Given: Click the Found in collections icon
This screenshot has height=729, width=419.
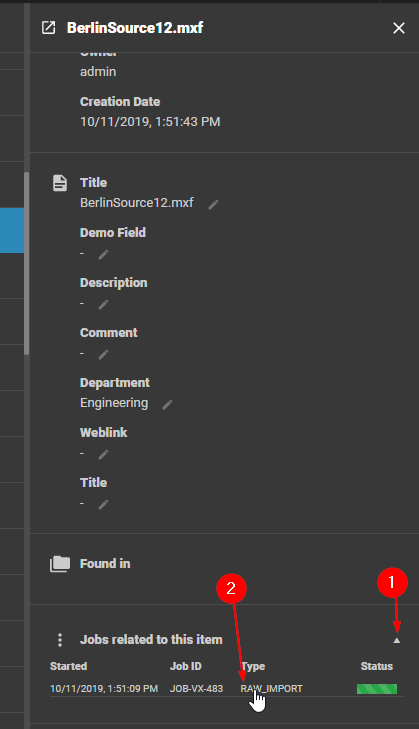Looking at the screenshot, I should (60, 563).
